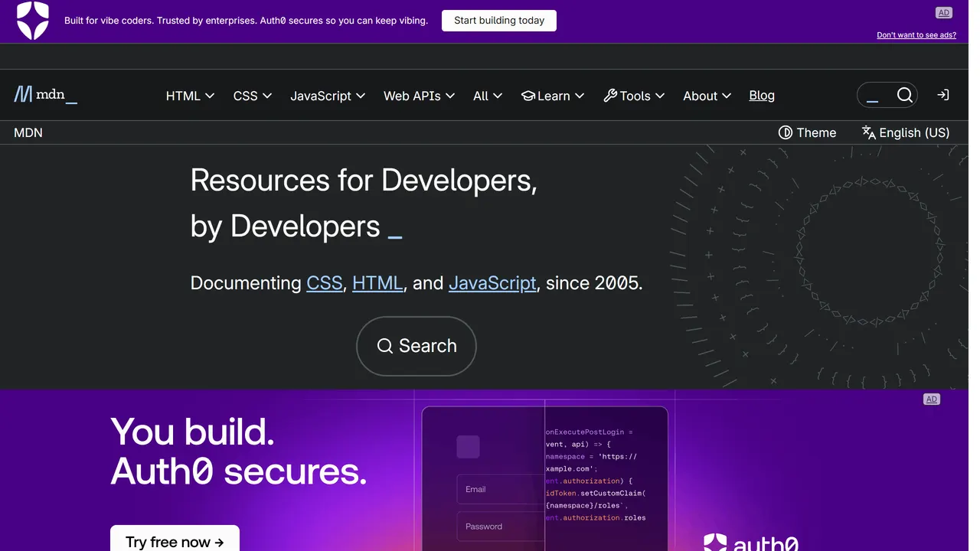This screenshot has width=980, height=551.
Task: Go to the Blog page
Action: point(762,96)
